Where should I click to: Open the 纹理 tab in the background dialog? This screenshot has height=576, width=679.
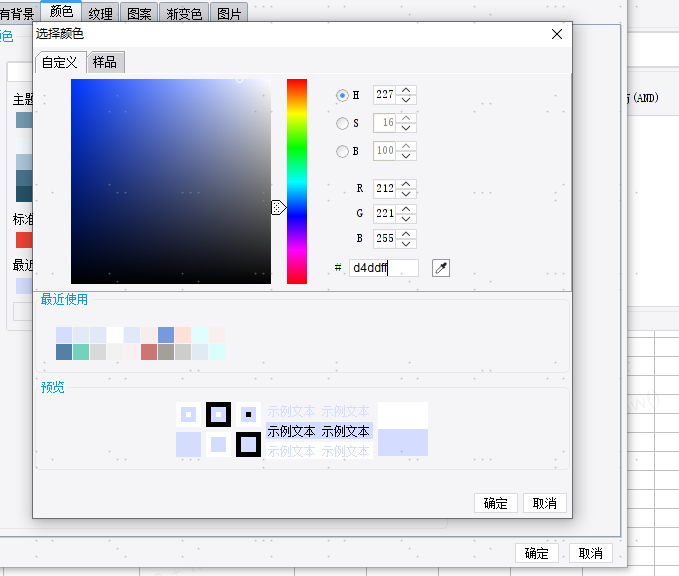100,13
